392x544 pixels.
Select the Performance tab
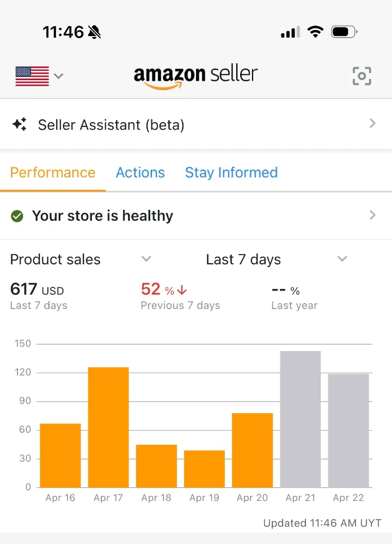pyautogui.click(x=53, y=172)
